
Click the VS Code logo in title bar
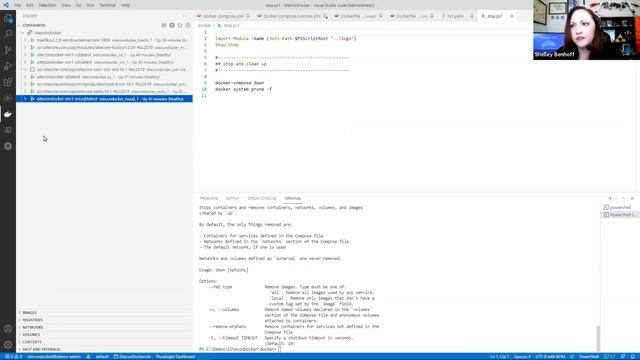click(6, 5)
